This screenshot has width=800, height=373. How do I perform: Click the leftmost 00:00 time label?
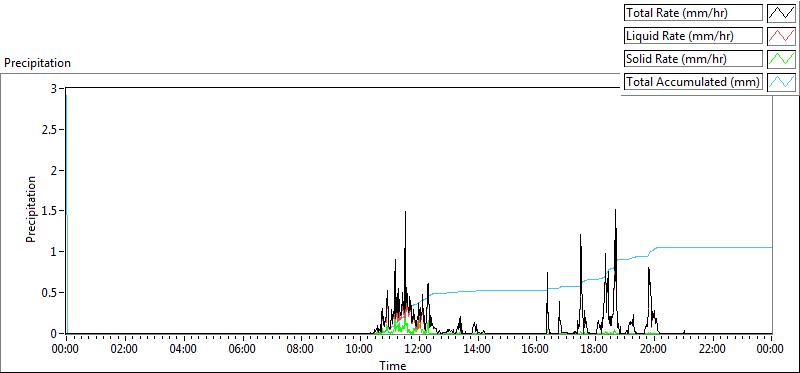click(x=65, y=349)
